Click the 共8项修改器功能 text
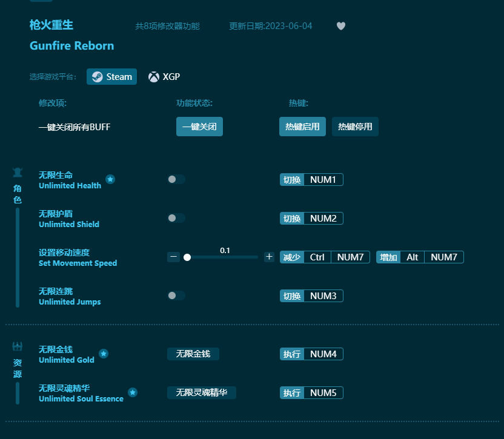 [167, 26]
